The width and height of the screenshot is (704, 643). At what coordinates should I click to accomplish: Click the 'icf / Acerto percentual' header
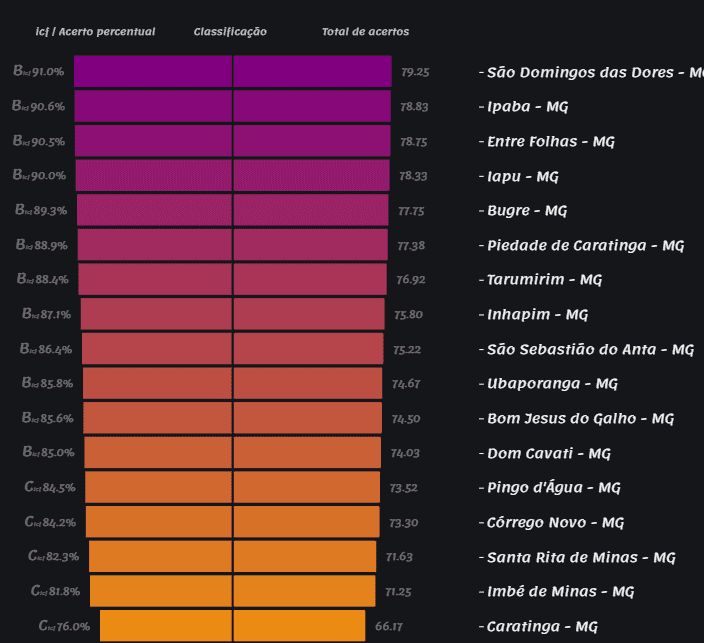tap(96, 32)
